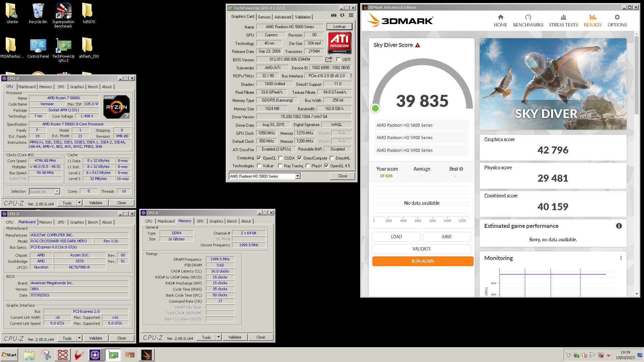Open the Utente desktop folder
Image resolution: width=644 pixels, height=362 pixels.
12,13
